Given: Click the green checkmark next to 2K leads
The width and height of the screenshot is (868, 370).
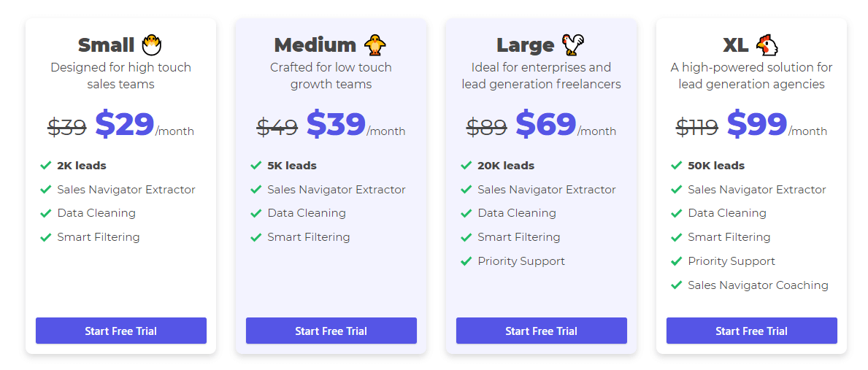Looking at the screenshot, I should pyautogui.click(x=45, y=166).
